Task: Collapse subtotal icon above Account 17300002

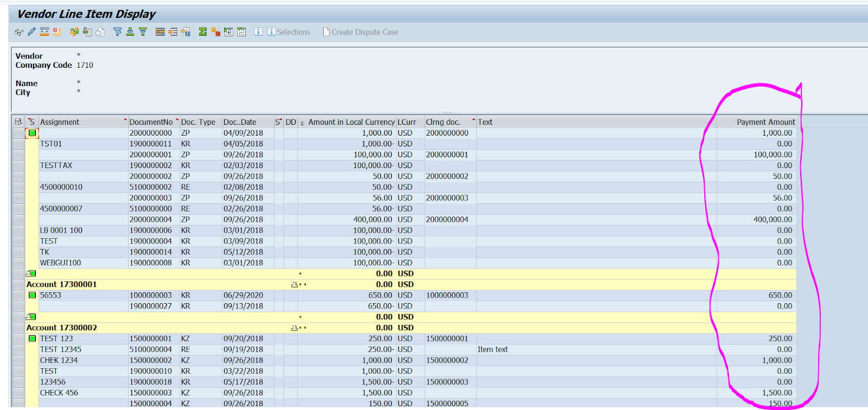Action: (x=31, y=317)
